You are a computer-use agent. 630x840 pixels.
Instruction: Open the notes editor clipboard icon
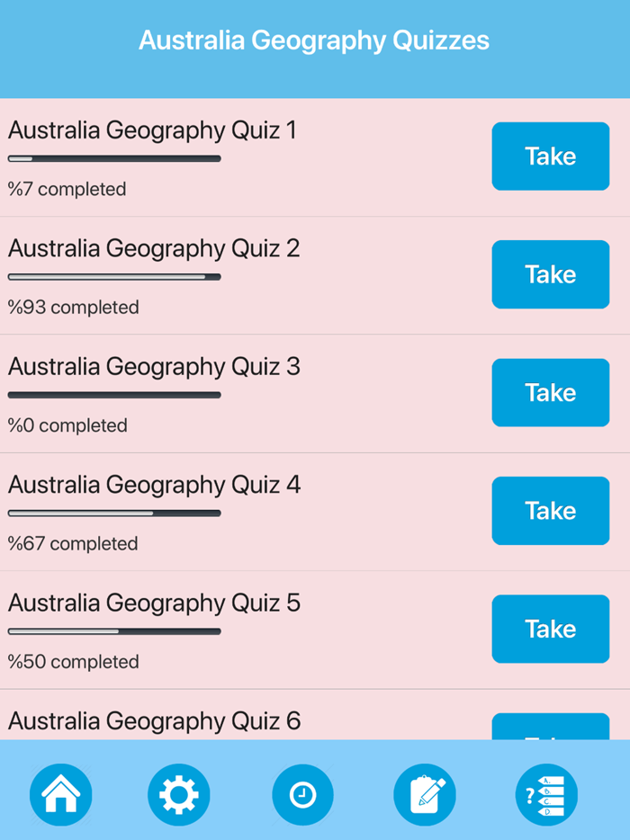point(425,794)
